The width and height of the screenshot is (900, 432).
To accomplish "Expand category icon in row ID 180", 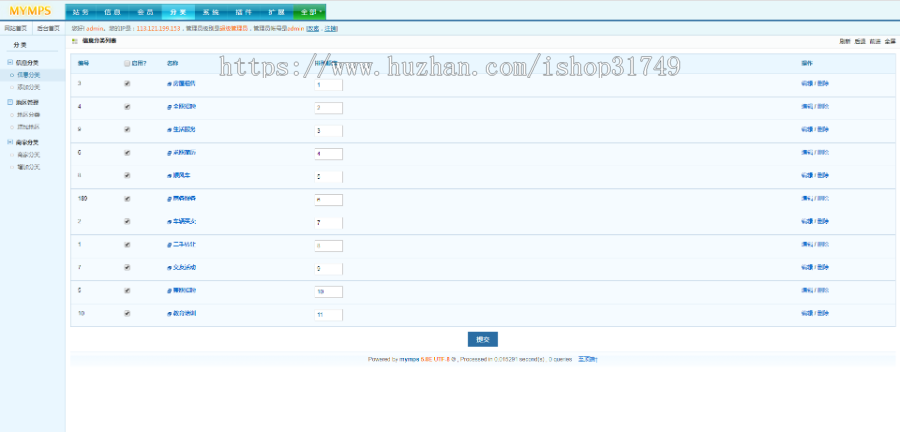I will click(169, 199).
